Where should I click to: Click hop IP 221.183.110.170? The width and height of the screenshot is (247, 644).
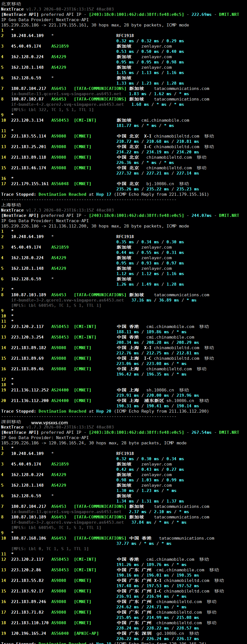click(x=30, y=623)
